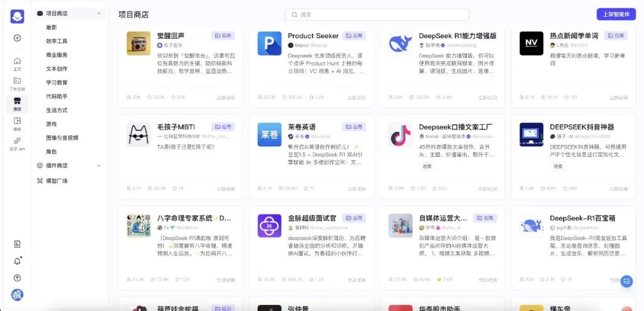Click the floating chat button at bottom right

point(626,281)
